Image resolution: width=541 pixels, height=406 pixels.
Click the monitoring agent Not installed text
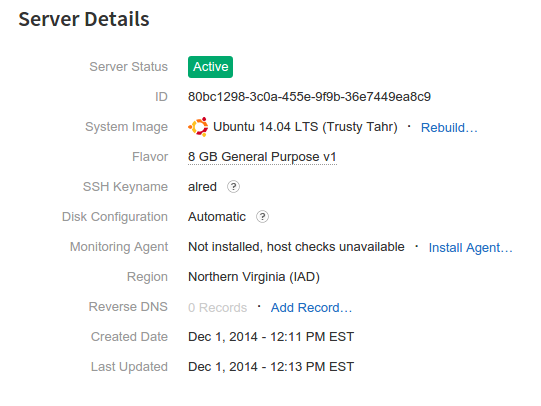tap(296, 247)
